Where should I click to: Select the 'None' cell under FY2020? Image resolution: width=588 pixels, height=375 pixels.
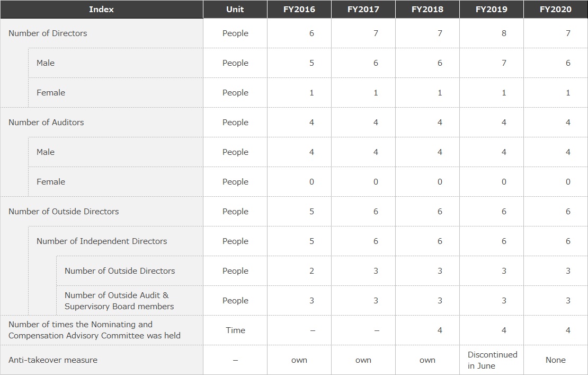(x=556, y=360)
